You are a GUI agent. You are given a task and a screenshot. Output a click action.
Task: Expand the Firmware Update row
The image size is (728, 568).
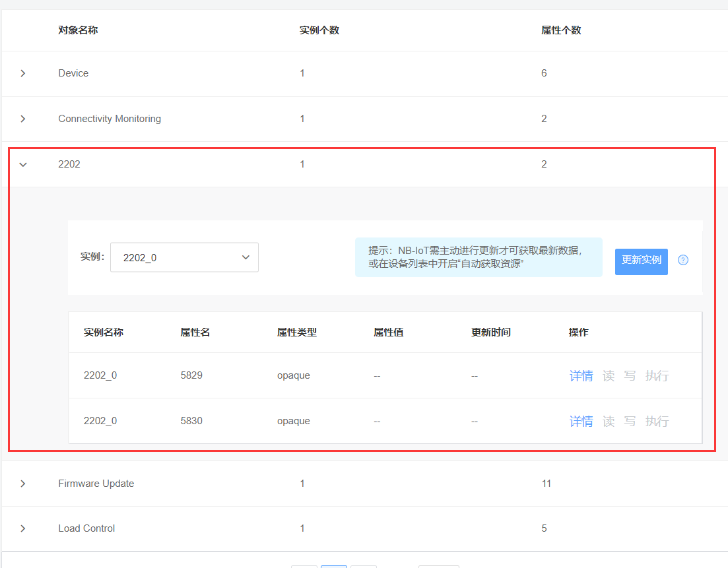[23, 484]
